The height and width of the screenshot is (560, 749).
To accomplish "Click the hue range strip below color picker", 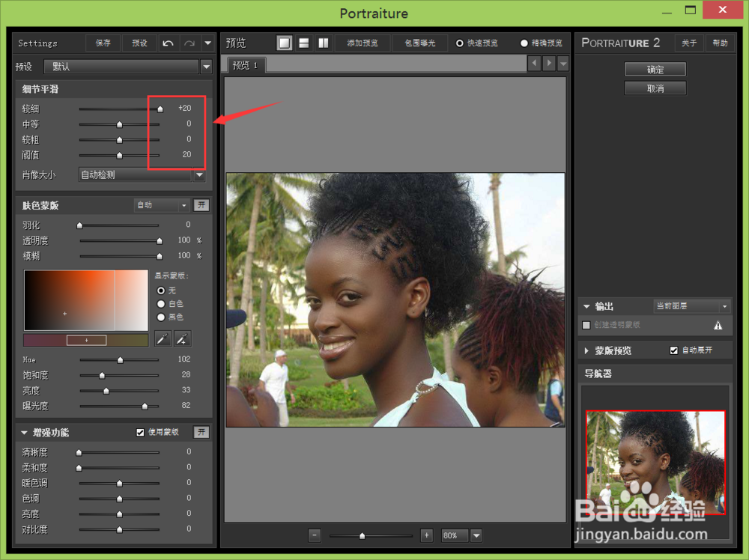I will tap(86, 341).
